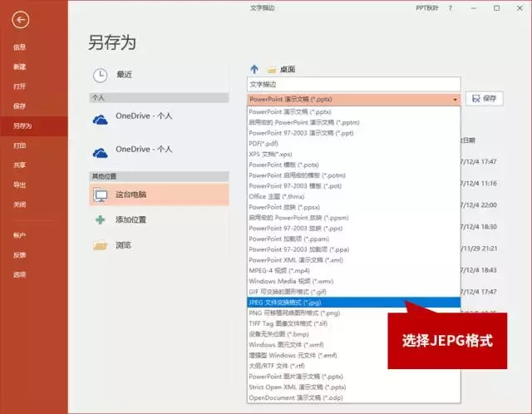
Task: Click the file name input field
Action: click(353, 85)
